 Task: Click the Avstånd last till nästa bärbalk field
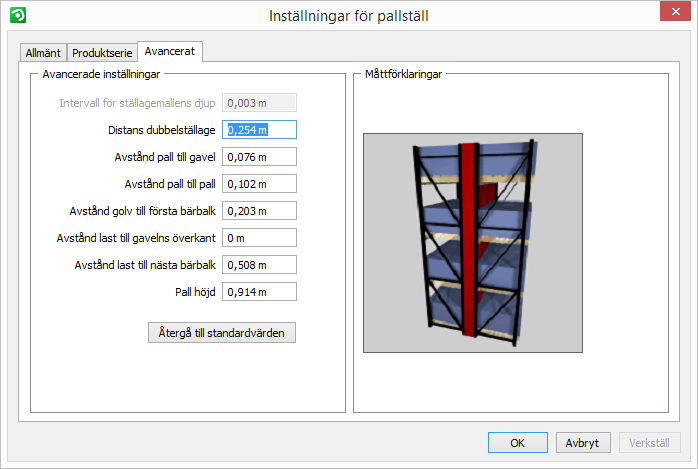point(260,265)
